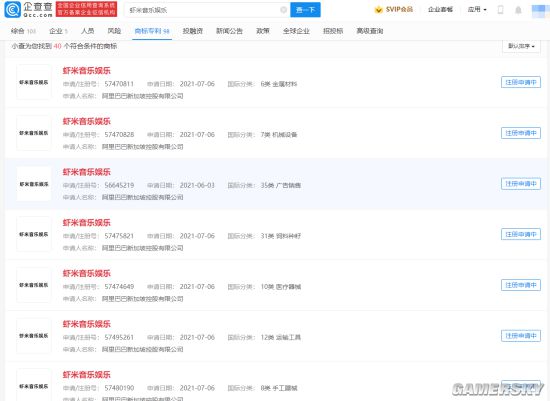Open 虾米音乐娱乐 title for number 57474649
The height and width of the screenshot is (401, 550).
click(87, 273)
